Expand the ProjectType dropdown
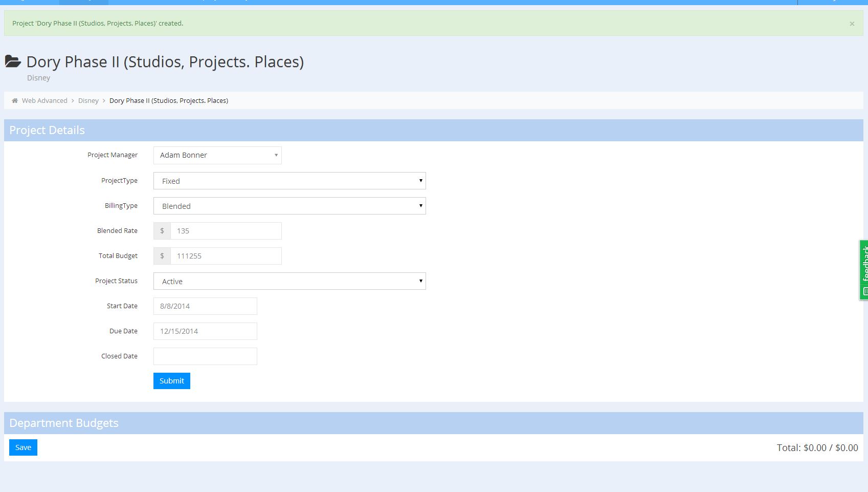The width and height of the screenshot is (868, 492). pos(290,181)
